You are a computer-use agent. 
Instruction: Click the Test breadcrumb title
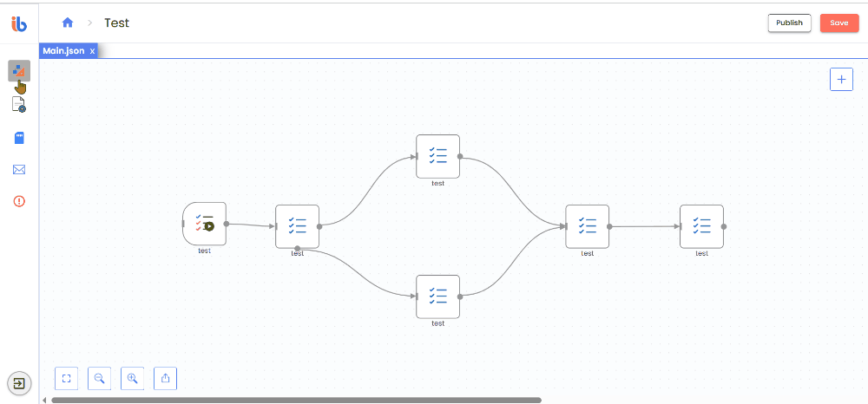(x=117, y=23)
